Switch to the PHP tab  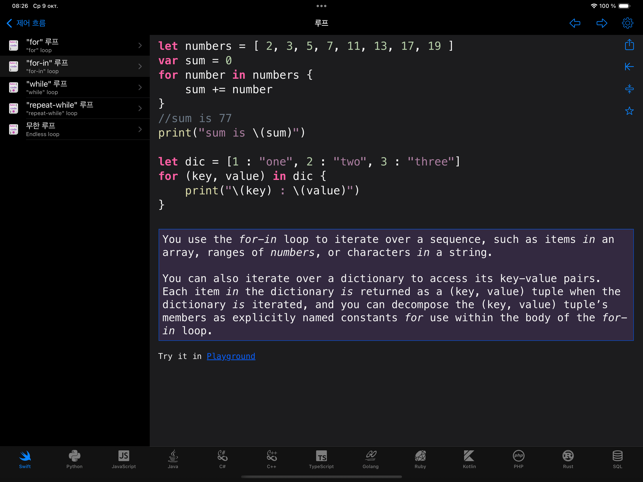518,459
